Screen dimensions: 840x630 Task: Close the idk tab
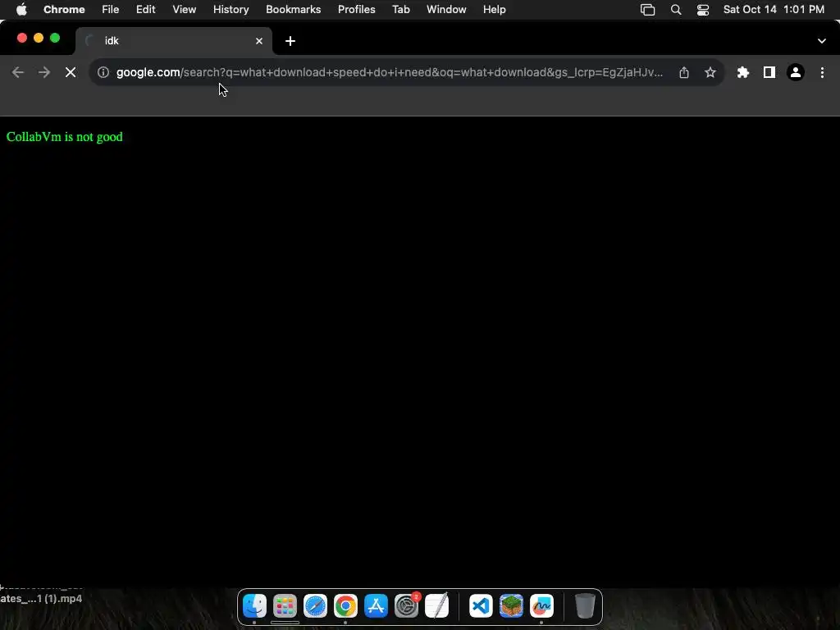point(259,41)
